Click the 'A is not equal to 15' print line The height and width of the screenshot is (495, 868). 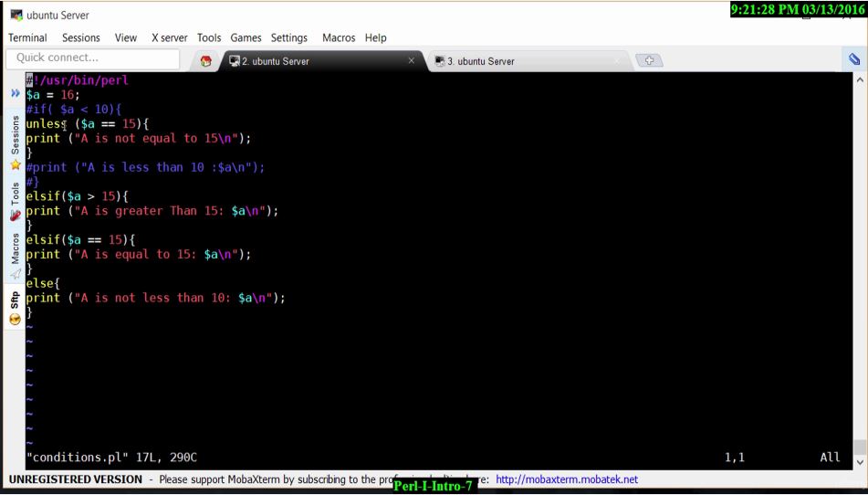tap(139, 139)
